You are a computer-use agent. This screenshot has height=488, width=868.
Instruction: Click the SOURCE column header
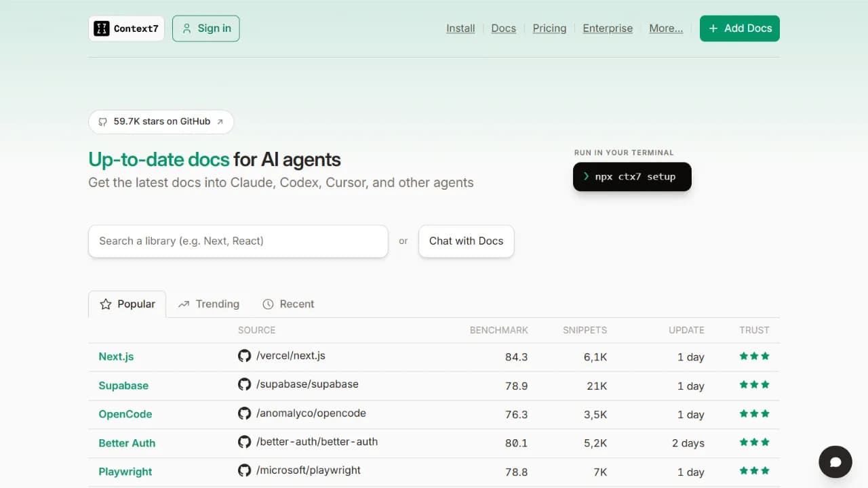pyautogui.click(x=256, y=330)
